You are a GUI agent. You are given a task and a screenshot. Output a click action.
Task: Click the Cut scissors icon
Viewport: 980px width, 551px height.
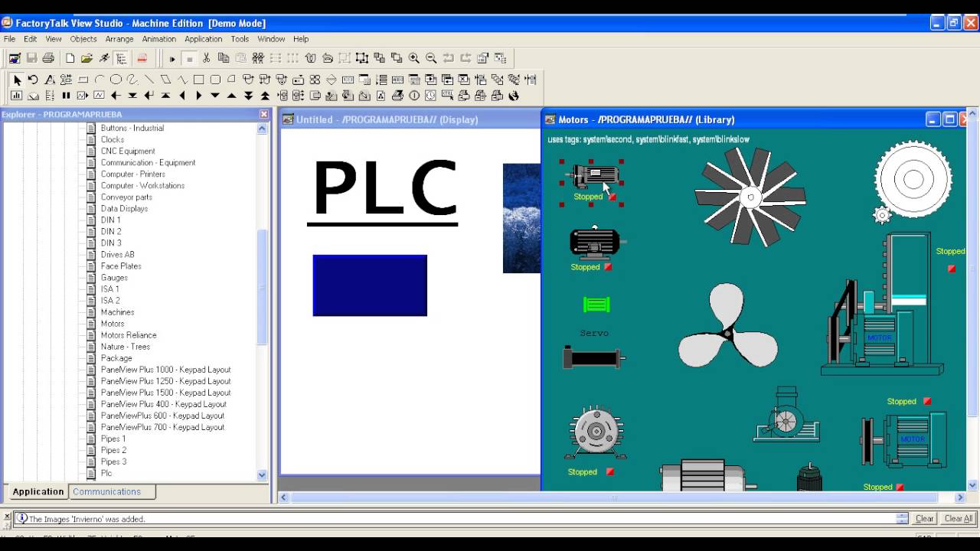coord(206,58)
